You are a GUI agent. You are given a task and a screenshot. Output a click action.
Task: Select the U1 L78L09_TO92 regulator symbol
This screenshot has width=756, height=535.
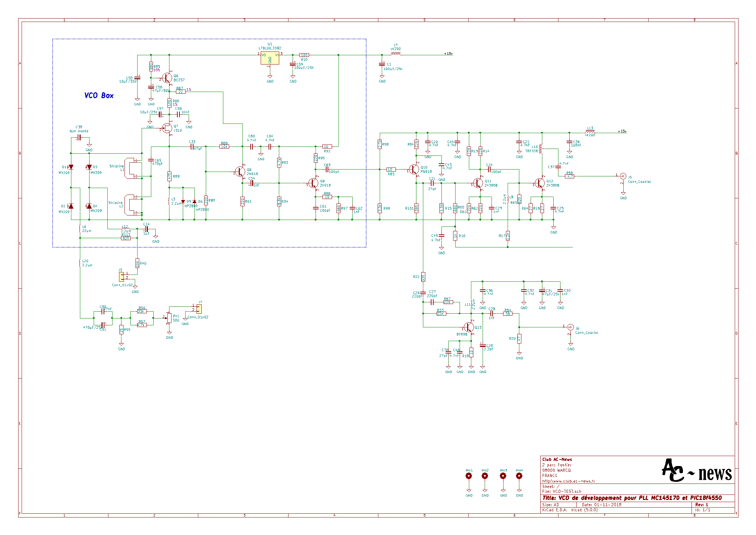click(270, 58)
